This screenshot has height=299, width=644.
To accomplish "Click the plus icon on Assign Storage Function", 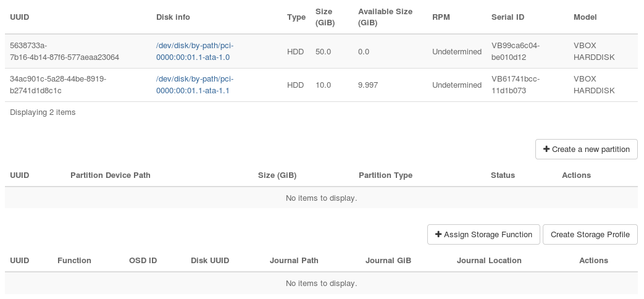I will click(x=438, y=235).
